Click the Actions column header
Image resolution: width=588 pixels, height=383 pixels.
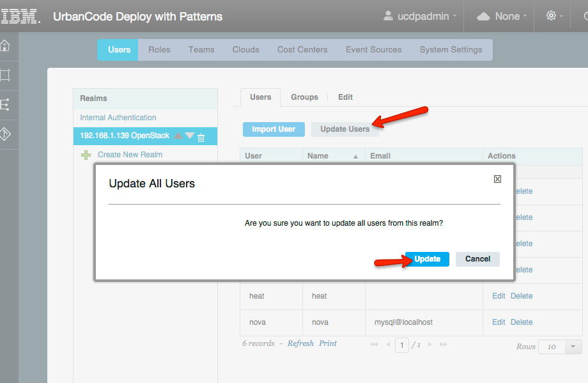[532, 156]
